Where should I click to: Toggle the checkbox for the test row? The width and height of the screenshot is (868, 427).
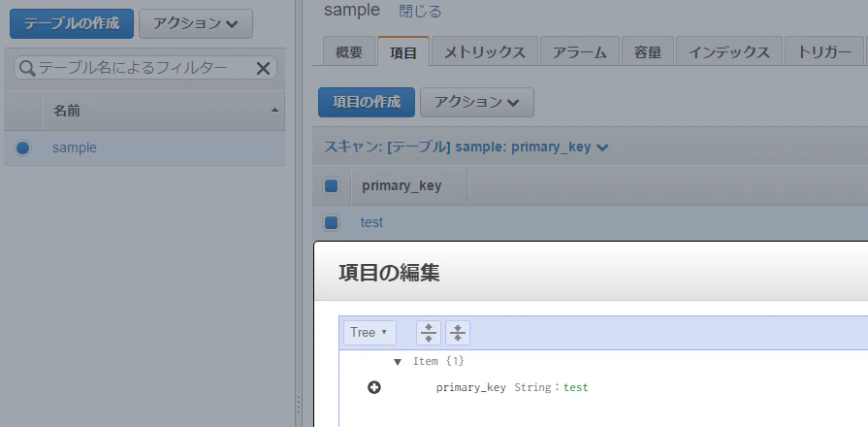pos(331,222)
